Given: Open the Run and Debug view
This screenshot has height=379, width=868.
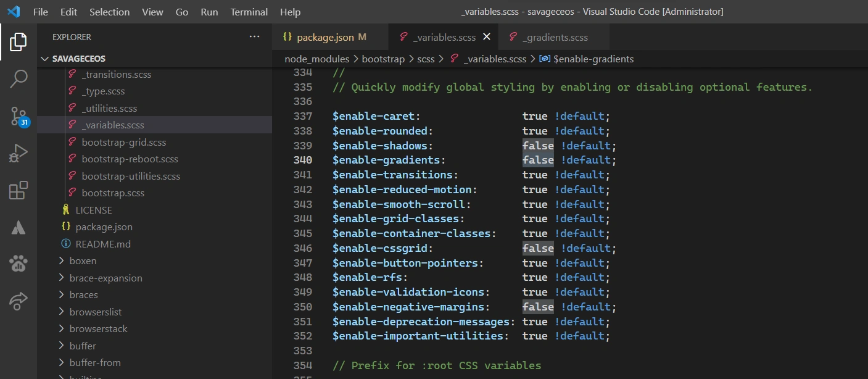Looking at the screenshot, I should pyautogui.click(x=18, y=153).
